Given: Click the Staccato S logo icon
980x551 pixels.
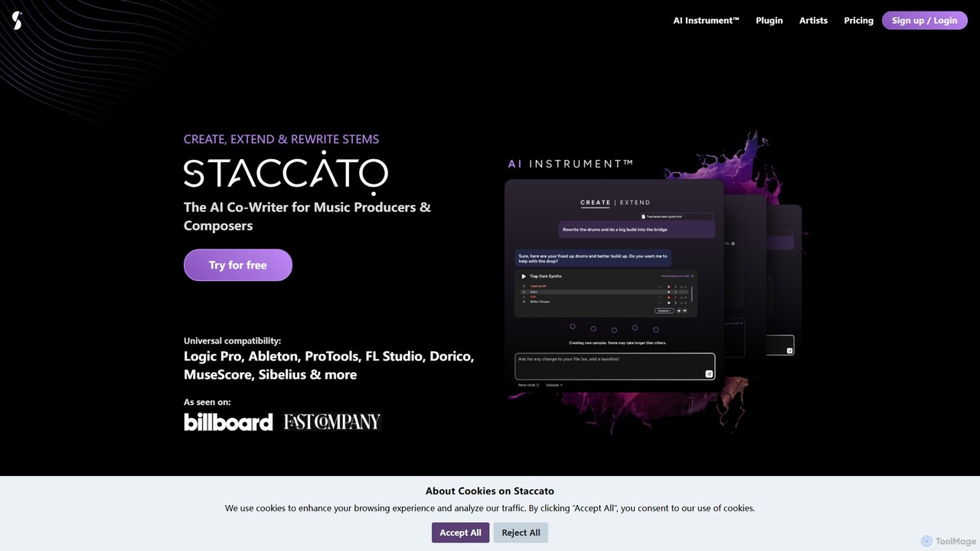Looking at the screenshot, I should [x=17, y=21].
